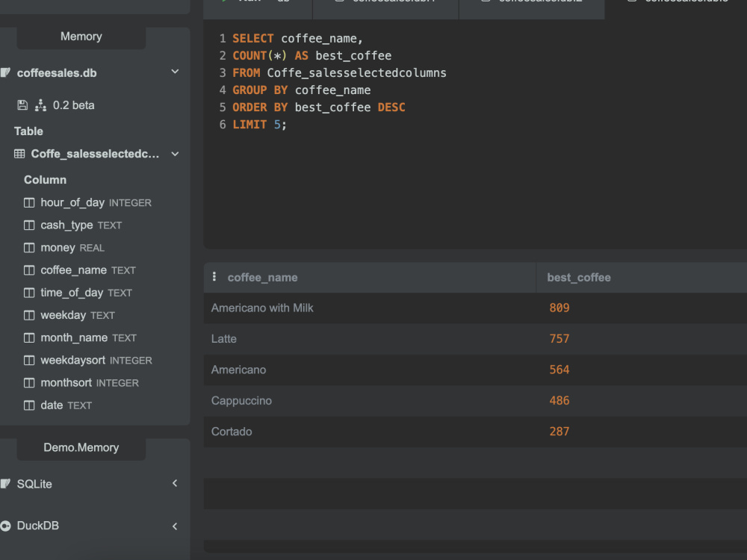Click the schema diagram icon before 0.2 beta
Viewport: 747px width, 560px height.
coord(40,105)
